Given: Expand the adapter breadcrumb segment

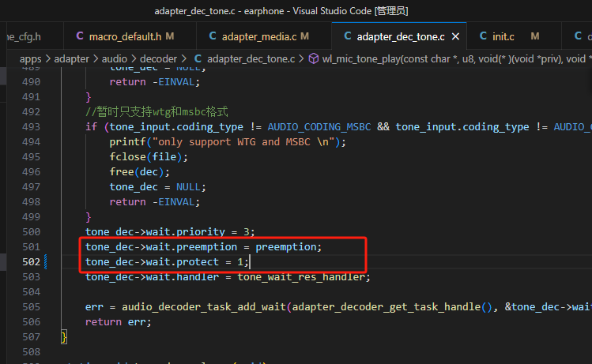Looking at the screenshot, I should [71, 59].
